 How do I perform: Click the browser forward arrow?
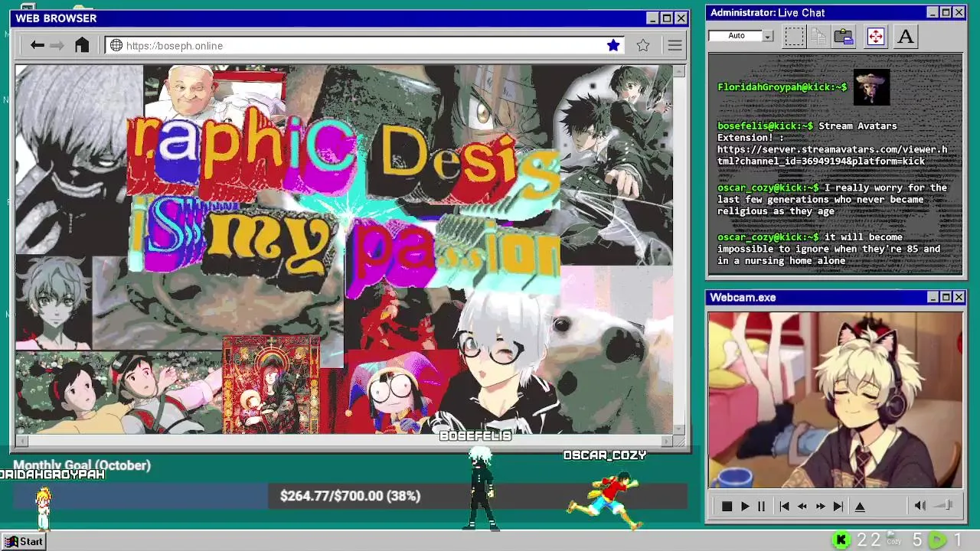click(57, 45)
